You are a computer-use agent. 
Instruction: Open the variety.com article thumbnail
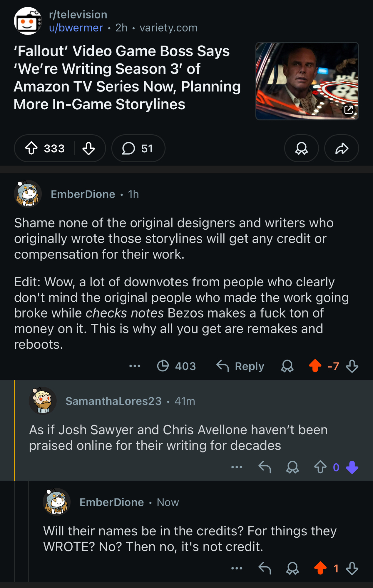307,81
